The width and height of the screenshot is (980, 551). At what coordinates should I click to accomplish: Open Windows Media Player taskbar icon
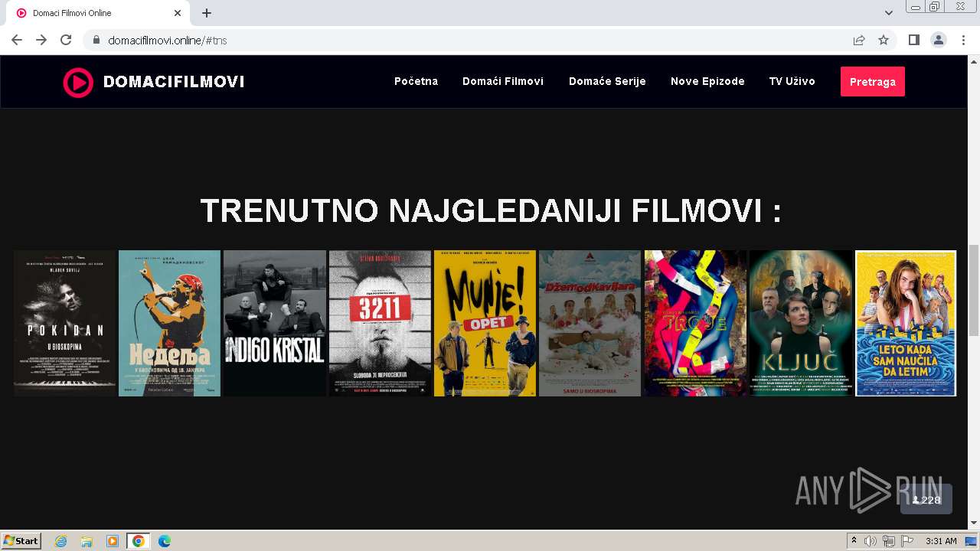click(x=113, y=541)
